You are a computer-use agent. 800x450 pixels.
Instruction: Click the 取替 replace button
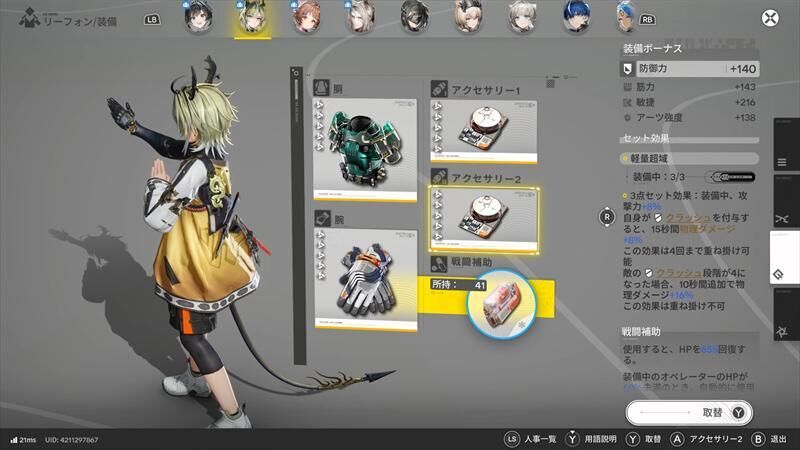click(689, 412)
